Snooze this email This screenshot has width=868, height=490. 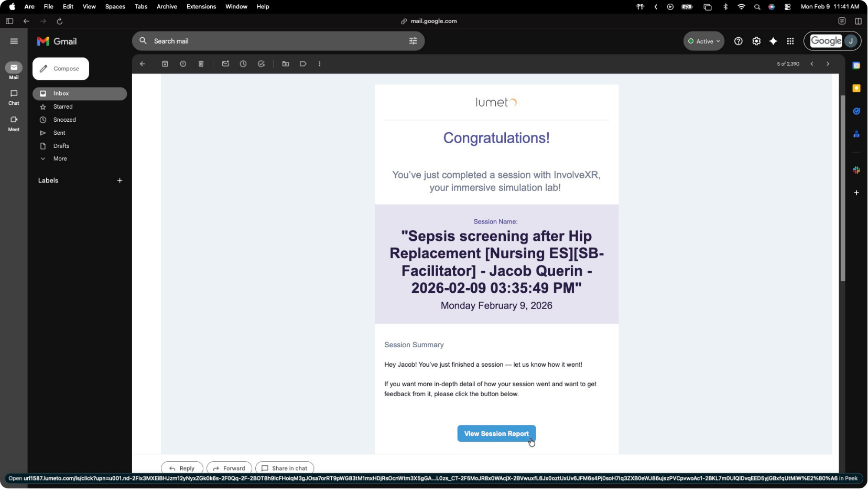click(x=243, y=64)
